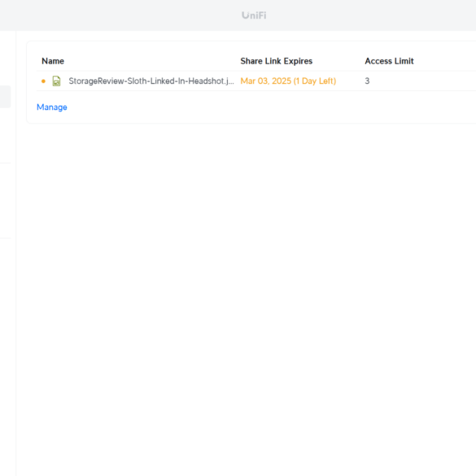The width and height of the screenshot is (476, 476).
Task: Open the Manage link
Action: [52, 107]
